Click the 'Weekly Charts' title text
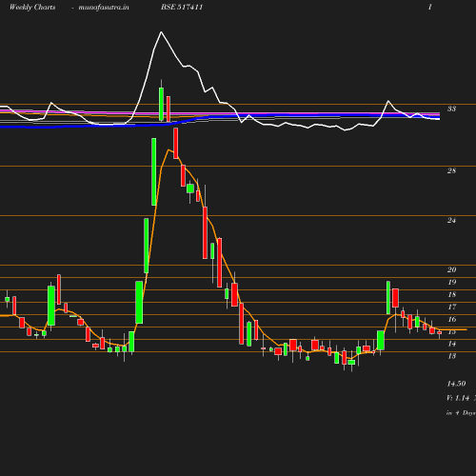 32,8
